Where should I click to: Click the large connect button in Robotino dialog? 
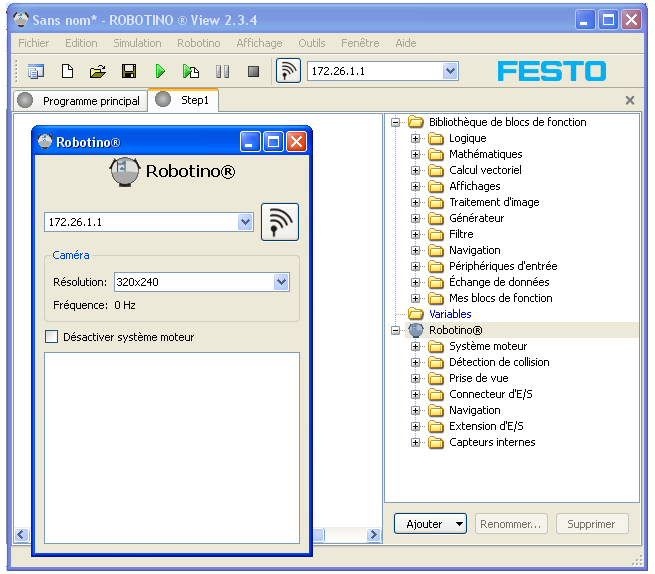(280, 222)
